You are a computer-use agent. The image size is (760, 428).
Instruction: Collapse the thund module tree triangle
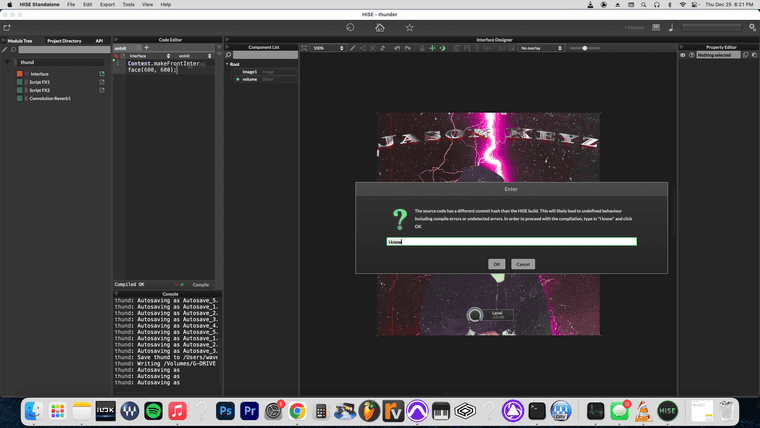(x=7, y=62)
